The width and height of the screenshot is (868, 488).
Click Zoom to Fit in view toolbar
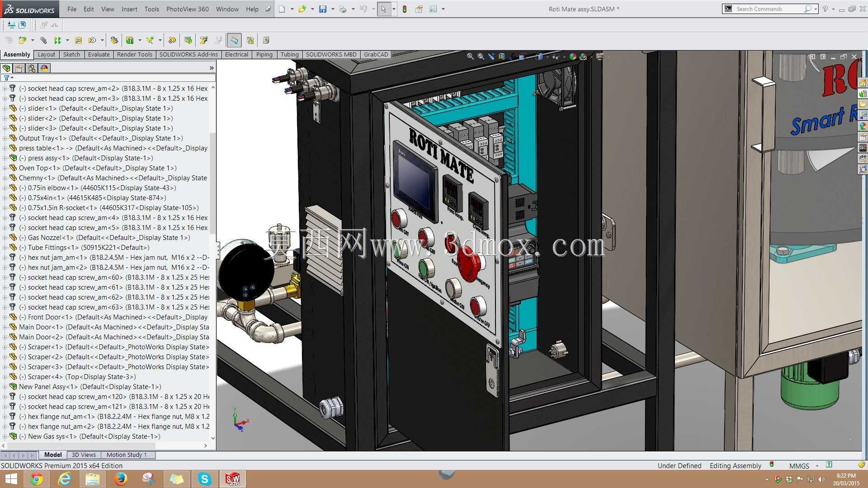470,56
